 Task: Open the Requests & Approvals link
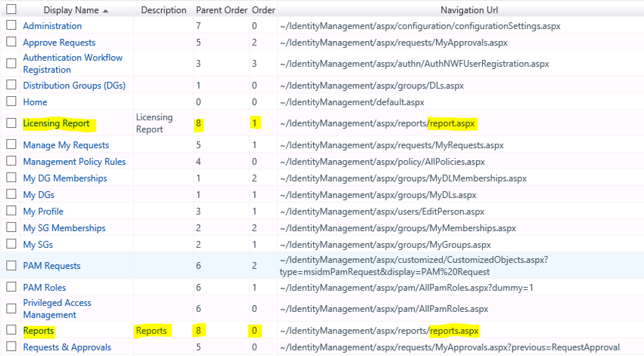67,347
